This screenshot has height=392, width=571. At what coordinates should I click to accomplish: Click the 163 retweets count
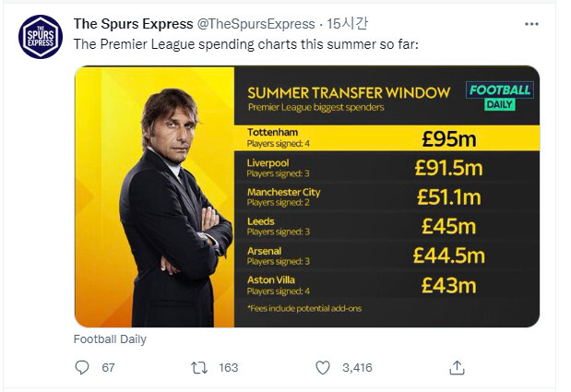tap(227, 367)
